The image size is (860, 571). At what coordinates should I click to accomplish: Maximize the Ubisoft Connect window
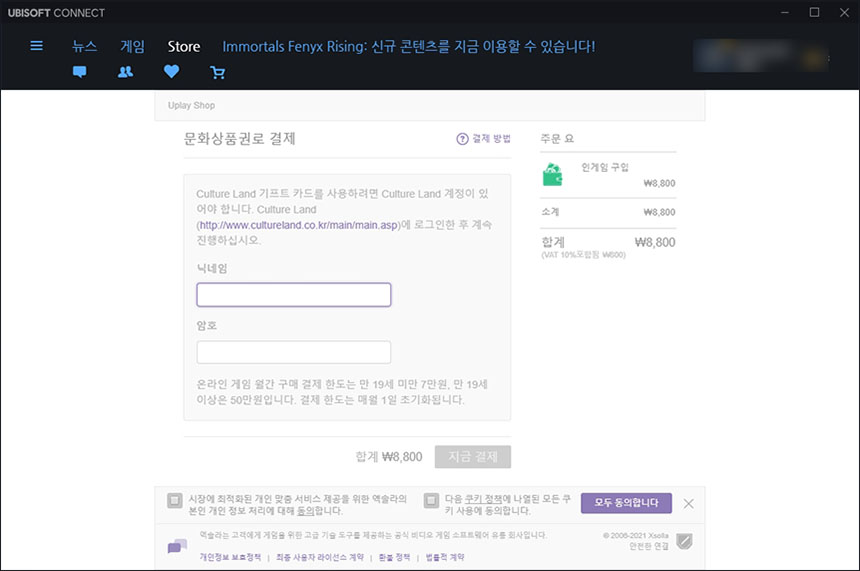click(x=814, y=12)
